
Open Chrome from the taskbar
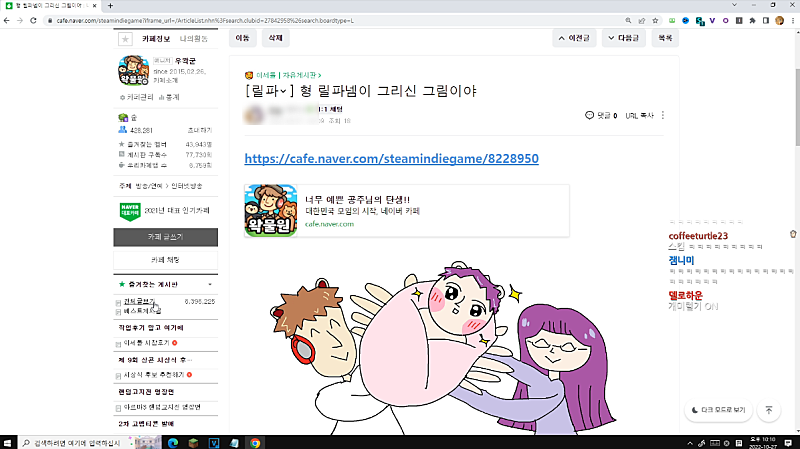(x=255, y=443)
